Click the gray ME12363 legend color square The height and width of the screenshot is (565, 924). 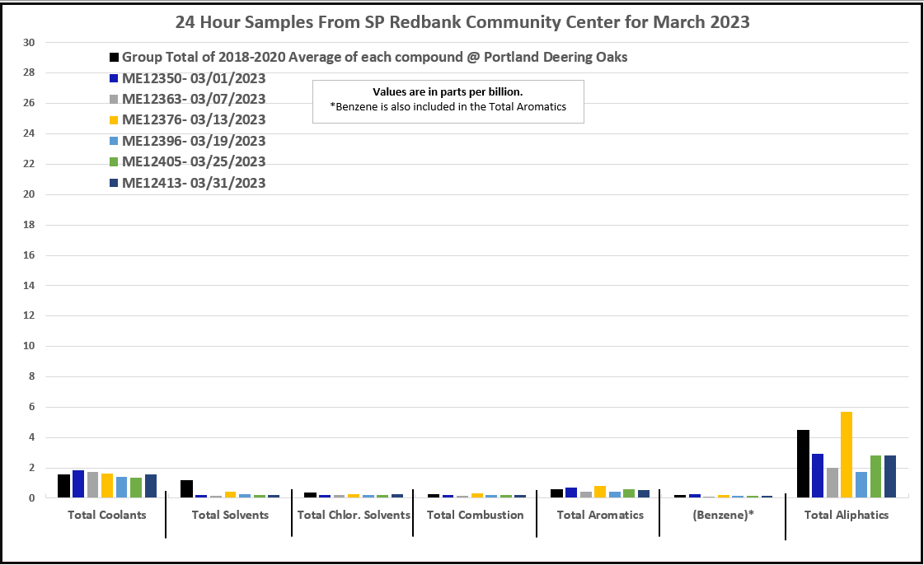click(114, 100)
